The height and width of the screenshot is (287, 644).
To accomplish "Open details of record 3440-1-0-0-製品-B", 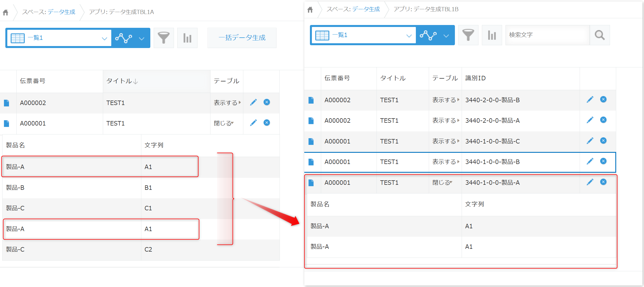I will (311, 162).
